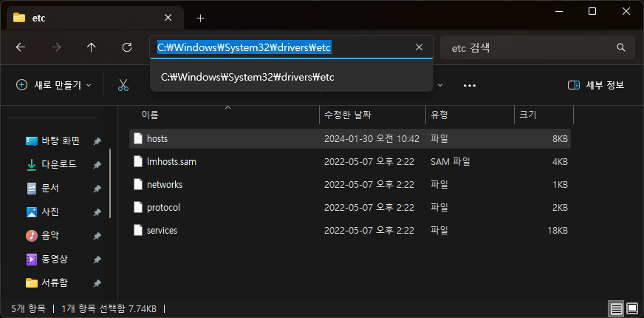Click the protocol file icon

pyautogui.click(x=138, y=207)
